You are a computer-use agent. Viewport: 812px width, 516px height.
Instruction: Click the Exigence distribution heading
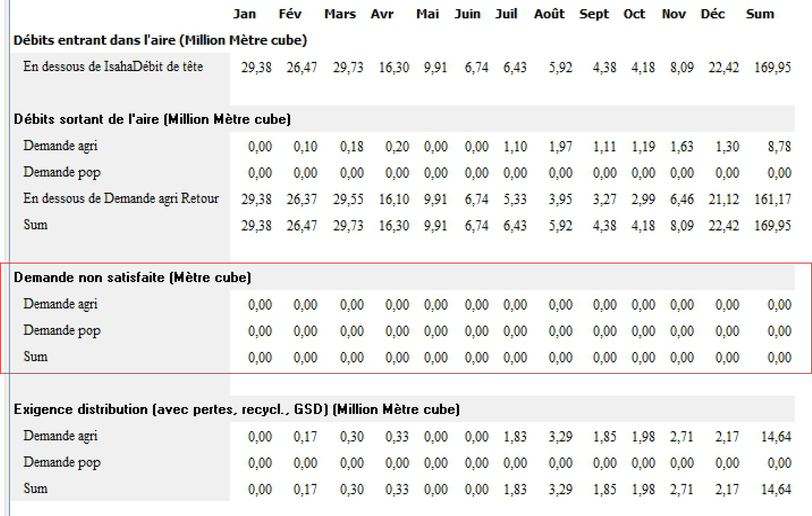coord(236,410)
